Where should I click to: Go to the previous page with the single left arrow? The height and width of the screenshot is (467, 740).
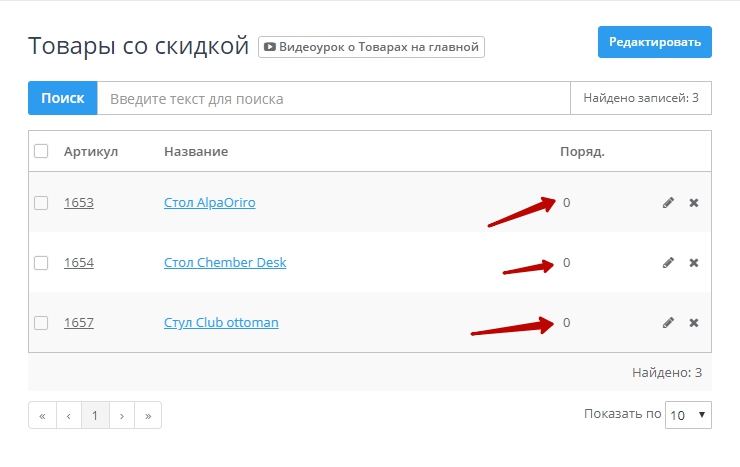click(68, 415)
